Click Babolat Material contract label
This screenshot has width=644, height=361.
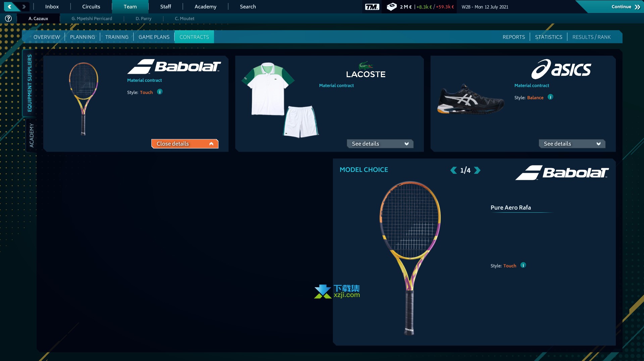(144, 80)
